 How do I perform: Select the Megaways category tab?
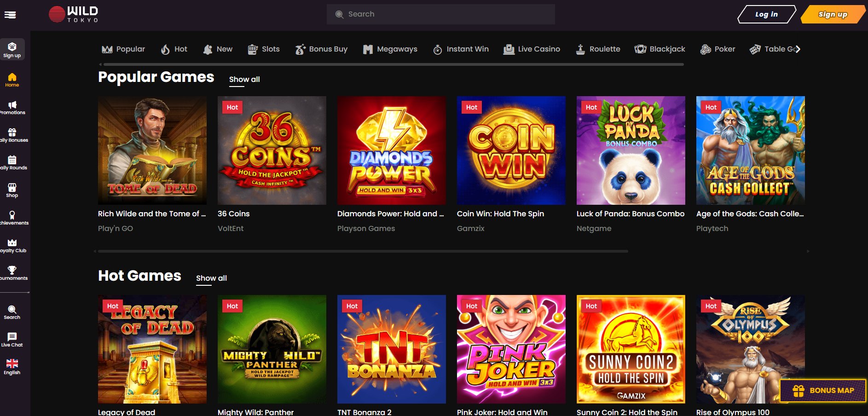pos(390,49)
